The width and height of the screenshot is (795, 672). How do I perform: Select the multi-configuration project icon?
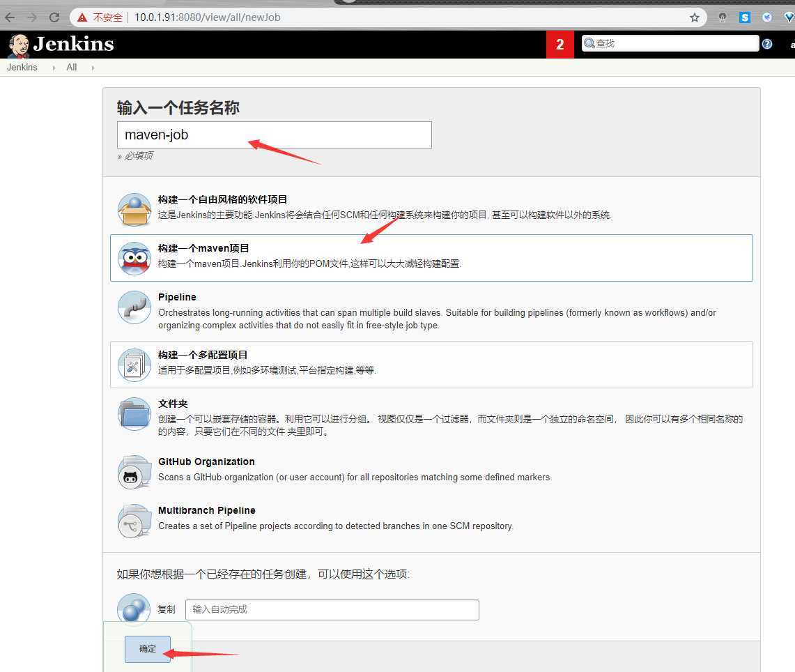pyautogui.click(x=134, y=365)
